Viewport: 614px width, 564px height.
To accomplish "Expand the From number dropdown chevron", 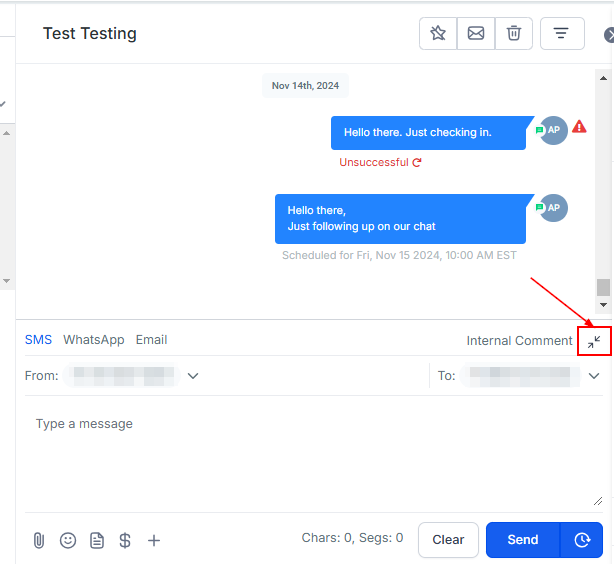I will 193,376.
